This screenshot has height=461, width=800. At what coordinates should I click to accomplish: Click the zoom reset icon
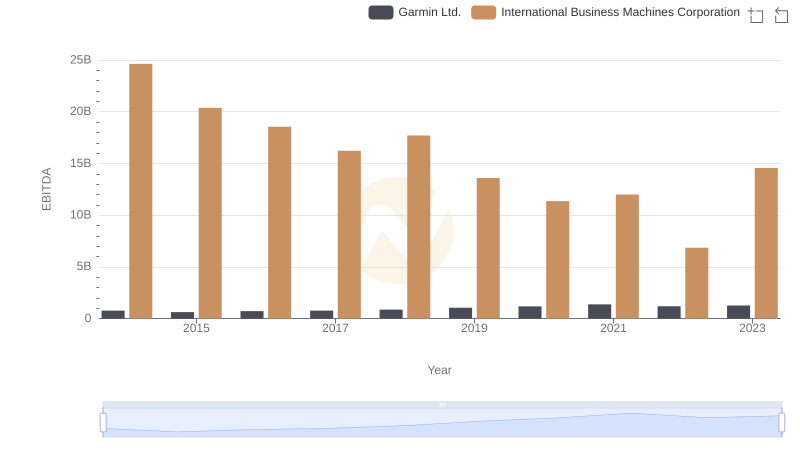click(x=781, y=15)
